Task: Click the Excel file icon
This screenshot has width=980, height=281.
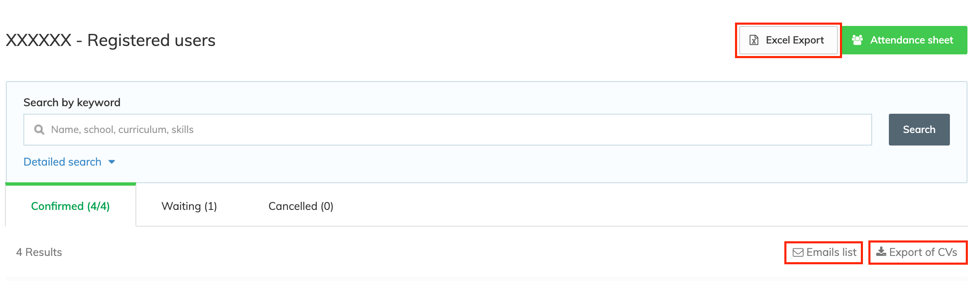Action: [x=754, y=40]
